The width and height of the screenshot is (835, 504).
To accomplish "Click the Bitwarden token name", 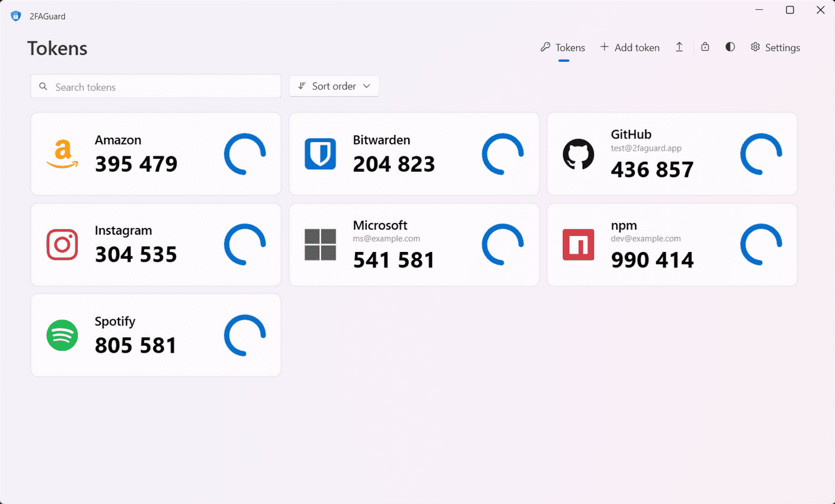I will 382,140.
